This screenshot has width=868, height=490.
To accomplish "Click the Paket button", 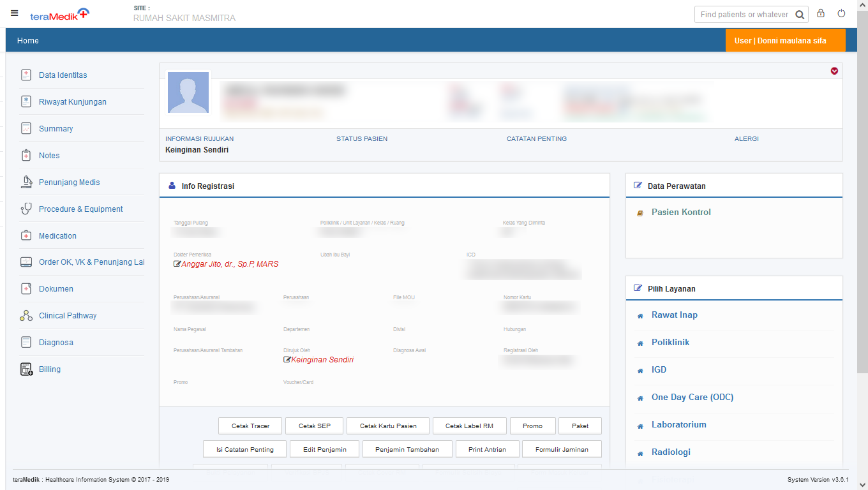I will click(580, 426).
